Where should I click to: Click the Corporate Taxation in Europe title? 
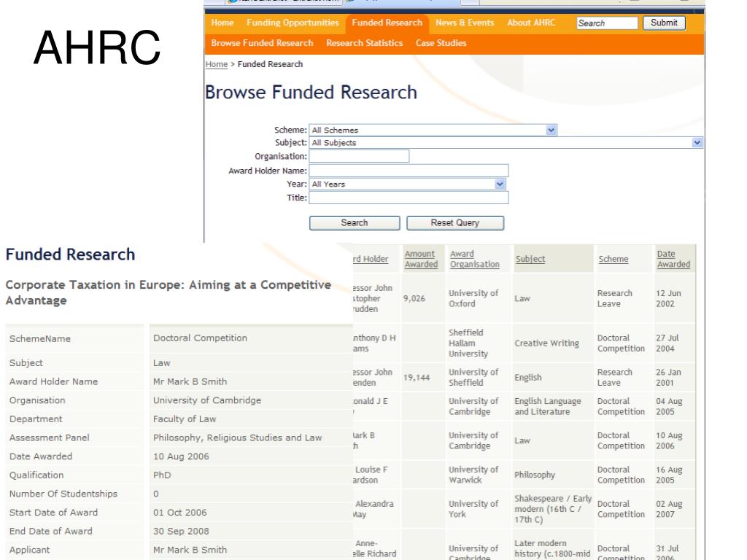[169, 292]
